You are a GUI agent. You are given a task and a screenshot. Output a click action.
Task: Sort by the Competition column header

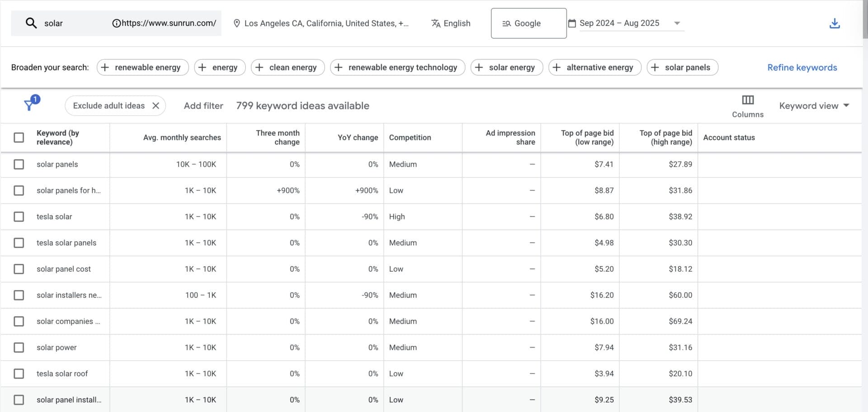pos(410,137)
